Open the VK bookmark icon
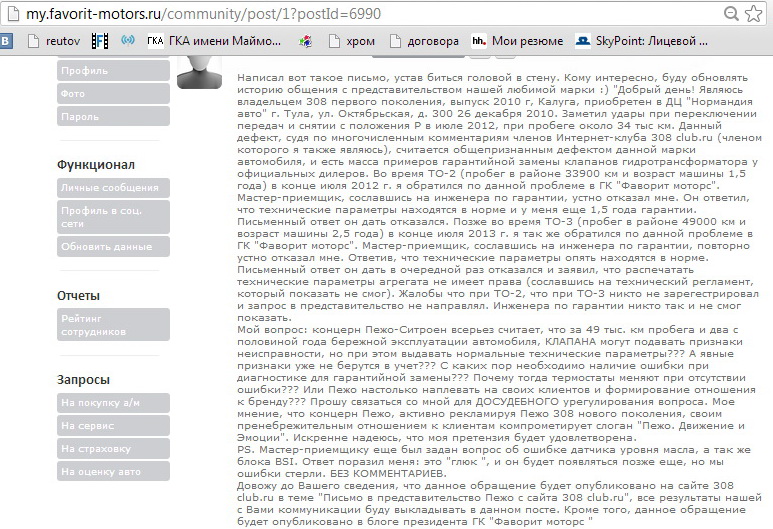 7,41
